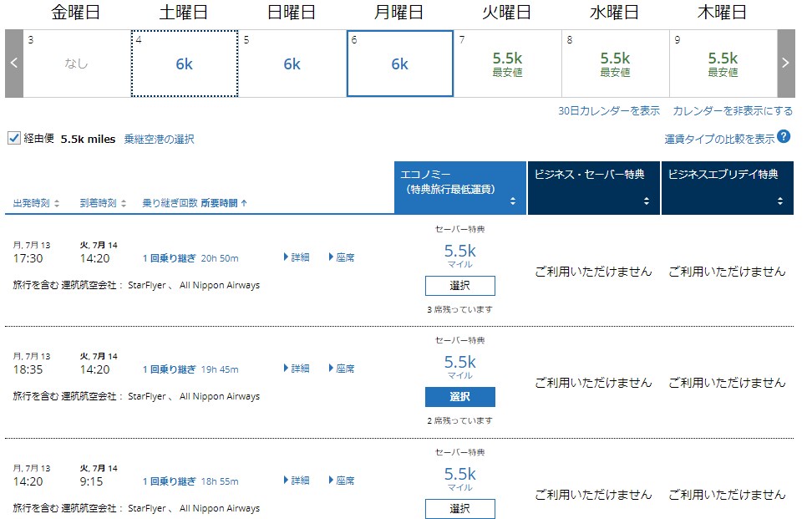Open 運賃タイプの比較を表示 link
812x519 pixels.
tap(719, 139)
